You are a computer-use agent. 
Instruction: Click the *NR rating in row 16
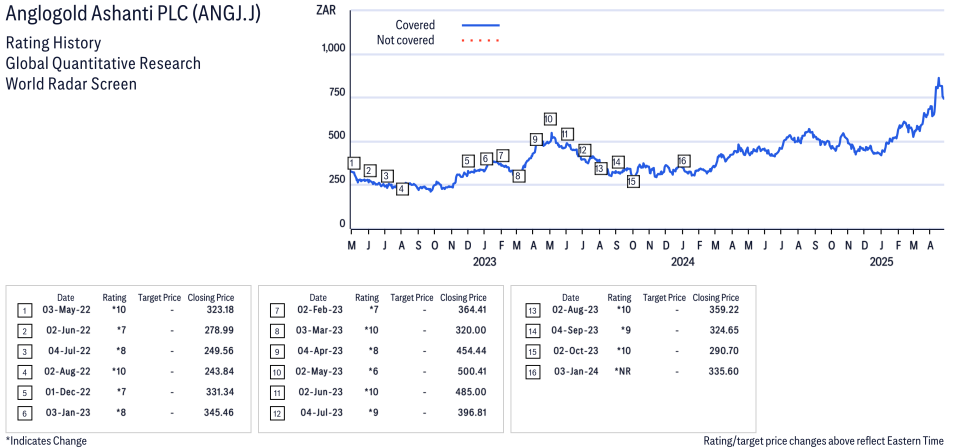622,371
